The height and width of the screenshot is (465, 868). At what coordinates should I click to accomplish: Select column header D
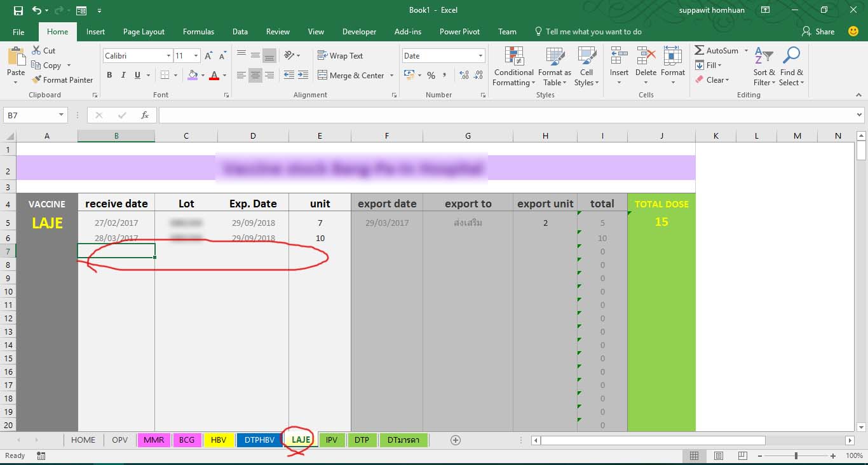coord(253,135)
